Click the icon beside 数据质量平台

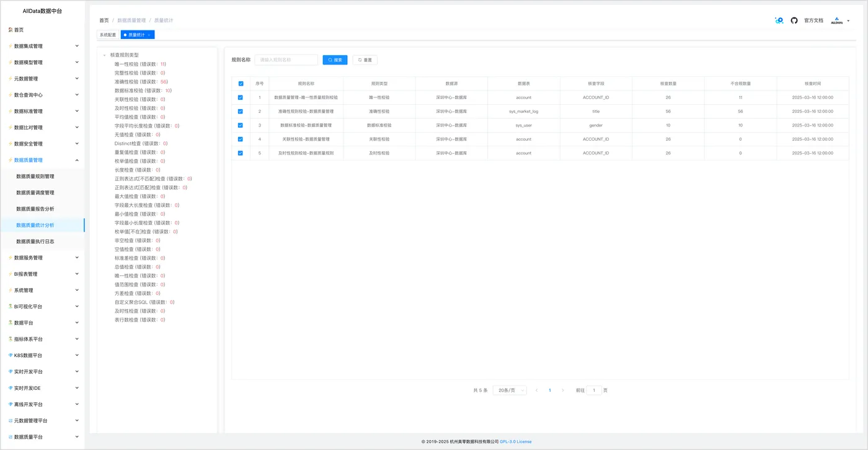[11, 437]
